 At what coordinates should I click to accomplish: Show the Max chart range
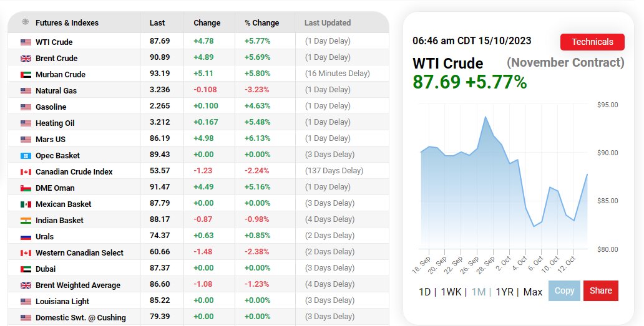533,292
